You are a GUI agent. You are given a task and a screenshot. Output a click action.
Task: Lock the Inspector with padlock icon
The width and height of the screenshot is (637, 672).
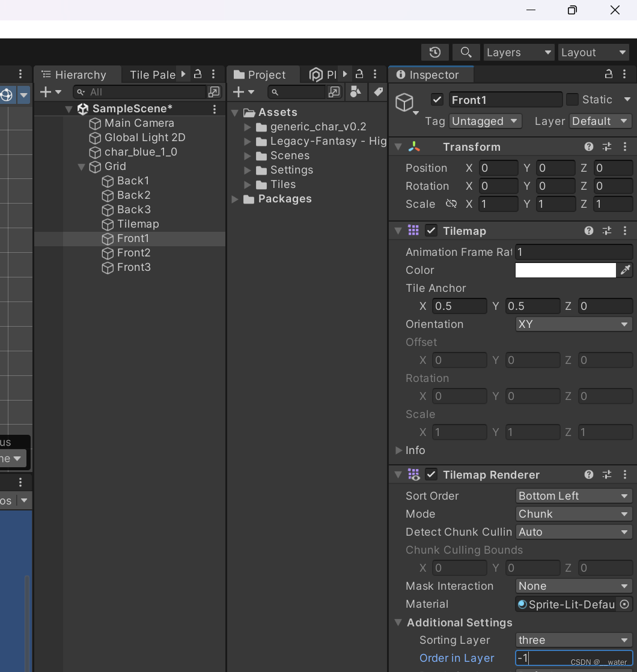(x=609, y=74)
